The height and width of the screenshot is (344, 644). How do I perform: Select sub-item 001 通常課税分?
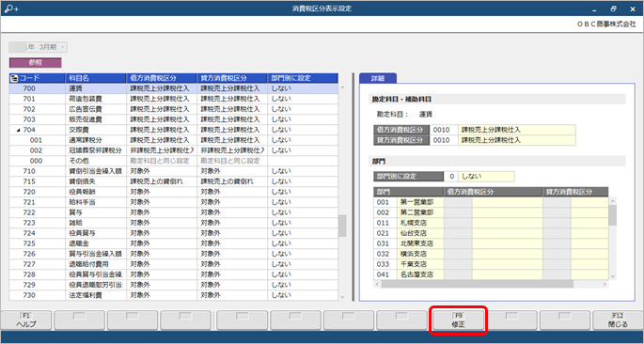[x=174, y=140]
